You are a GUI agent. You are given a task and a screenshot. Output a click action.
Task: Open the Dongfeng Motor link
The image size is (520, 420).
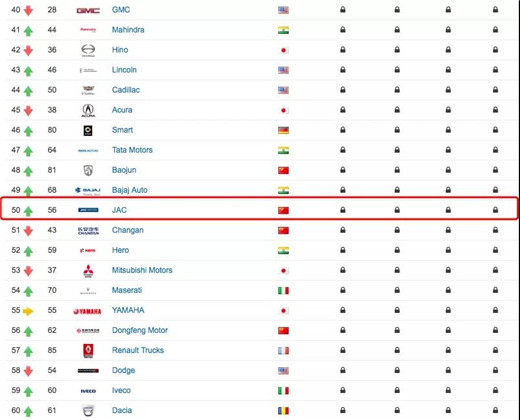click(140, 330)
